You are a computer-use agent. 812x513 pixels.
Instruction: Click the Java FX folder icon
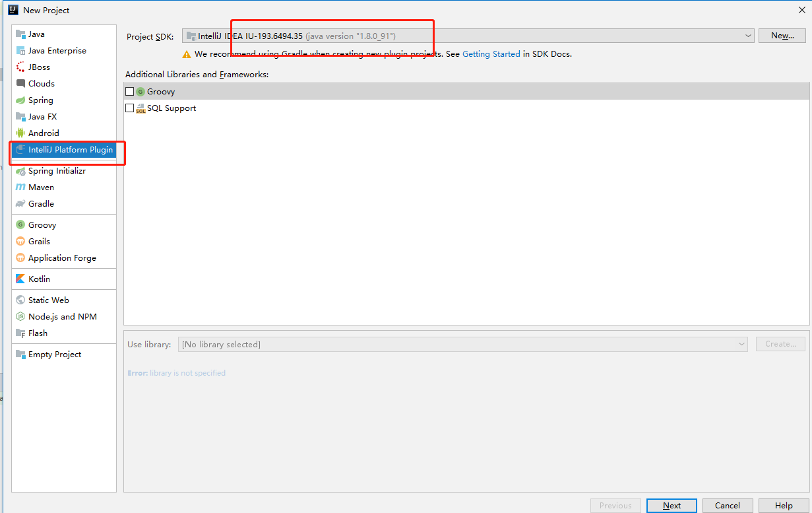20,117
